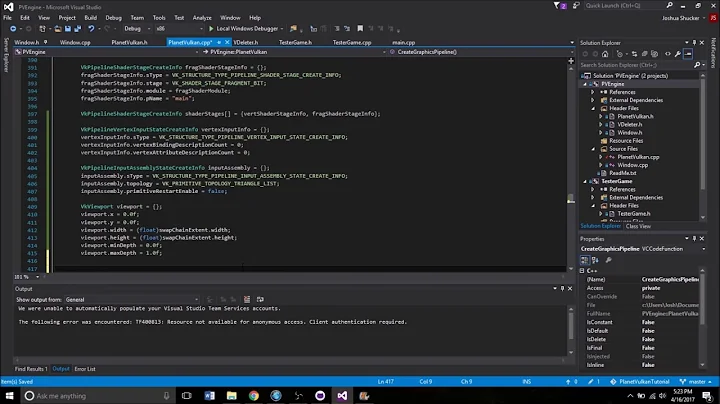Open the Server Explorer side tab
720x404 pixels.
(x=6, y=55)
